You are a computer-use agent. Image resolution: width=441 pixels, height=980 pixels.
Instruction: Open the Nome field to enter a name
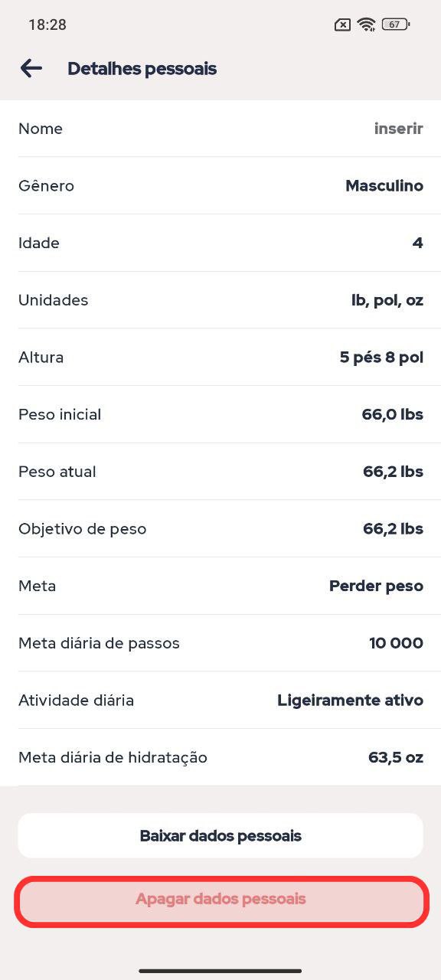click(x=220, y=129)
